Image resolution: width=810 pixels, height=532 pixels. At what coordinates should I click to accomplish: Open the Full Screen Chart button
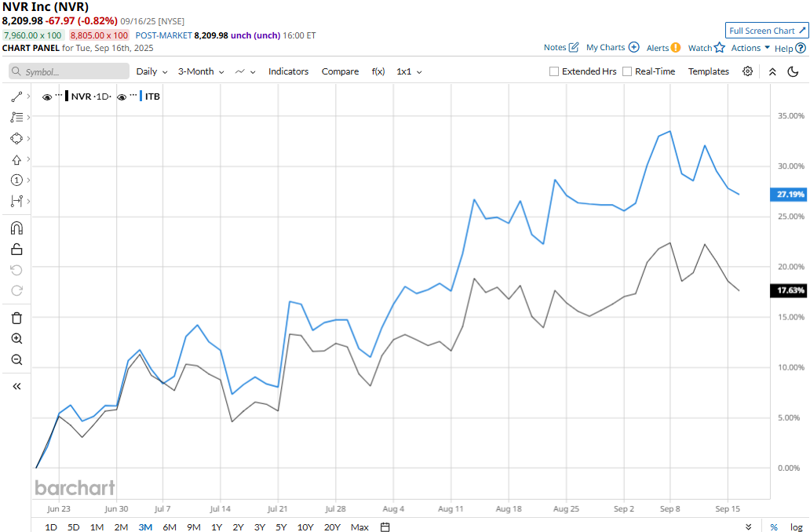click(767, 31)
